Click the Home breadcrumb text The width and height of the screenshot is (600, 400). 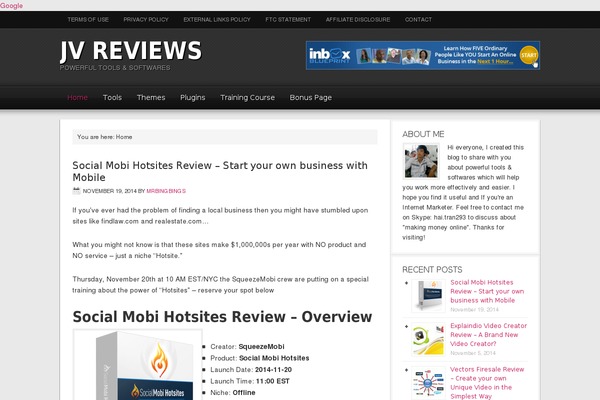click(x=124, y=137)
